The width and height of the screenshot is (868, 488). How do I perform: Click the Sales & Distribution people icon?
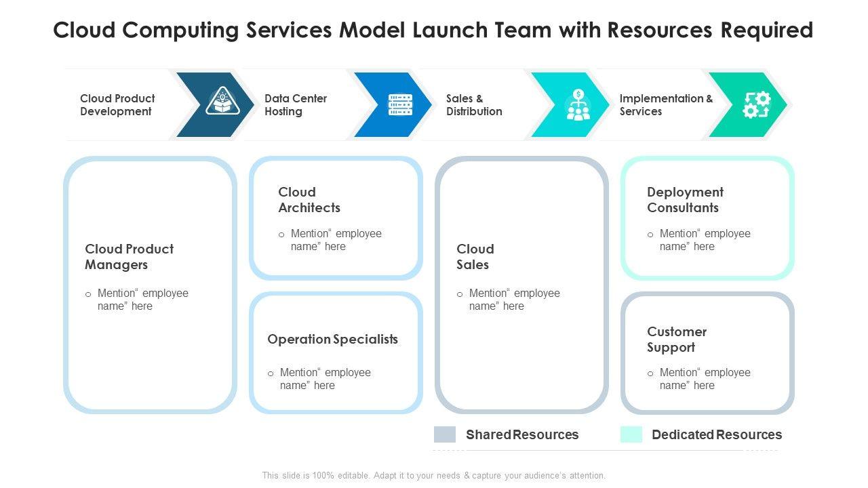pyautogui.click(x=578, y=105)
